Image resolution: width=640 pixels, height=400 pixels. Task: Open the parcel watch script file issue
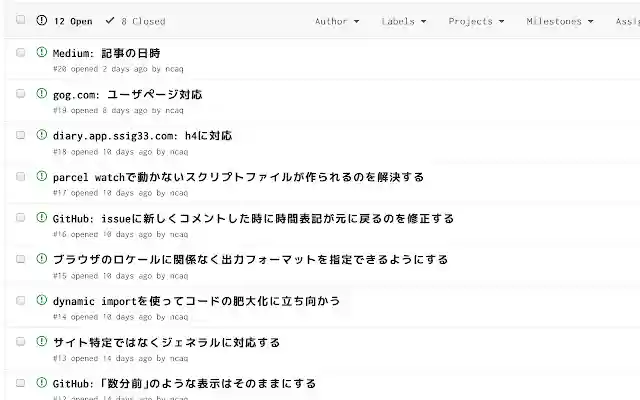coord(238,177)
